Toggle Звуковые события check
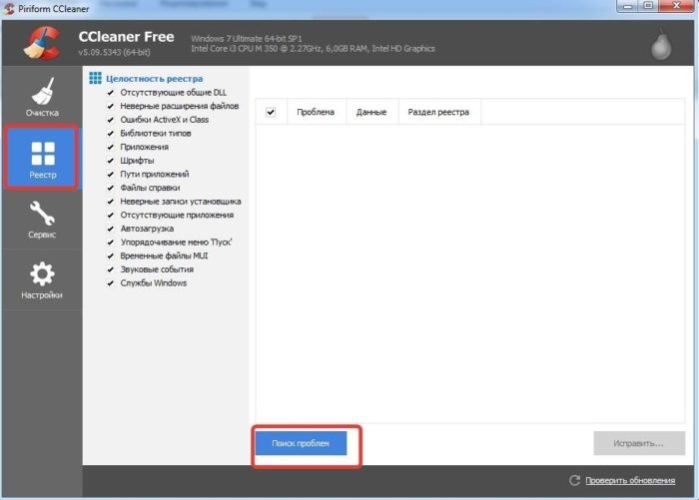Image resolution: width=699 pixels, height=500 pixels. coord(111,270)
